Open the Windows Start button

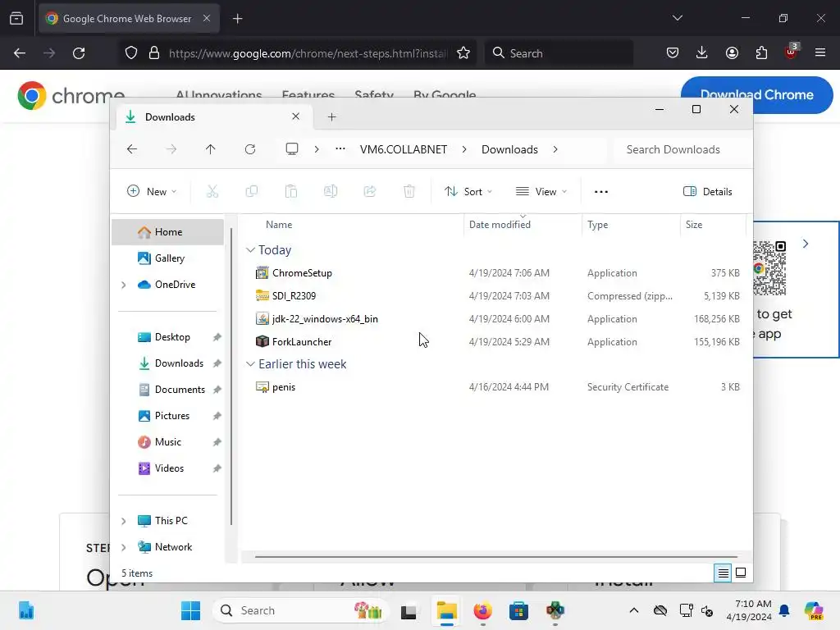190,610
